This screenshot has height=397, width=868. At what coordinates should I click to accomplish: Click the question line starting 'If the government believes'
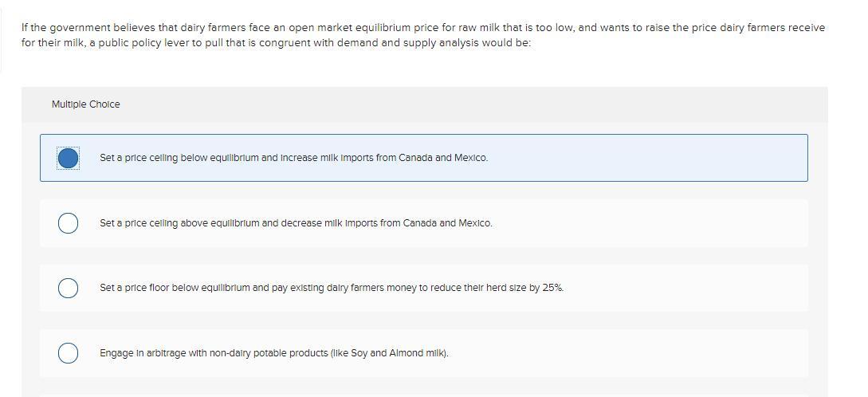422,27
